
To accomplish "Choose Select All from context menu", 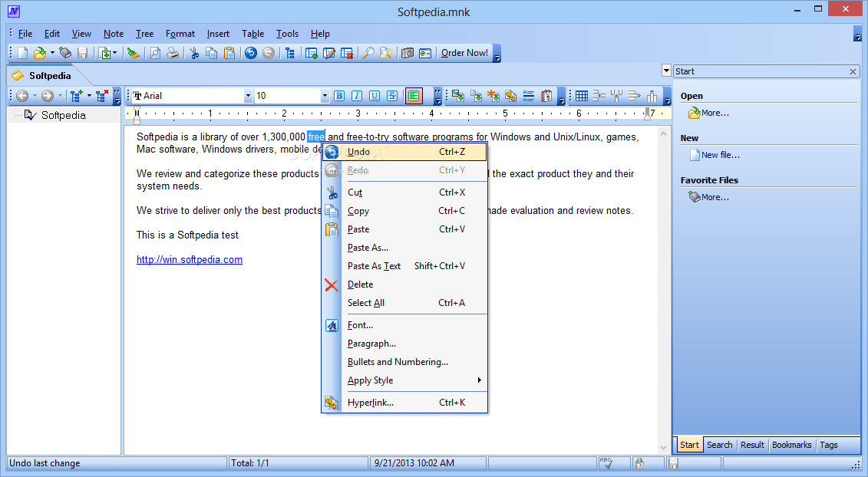I will [x=404, y=303].
